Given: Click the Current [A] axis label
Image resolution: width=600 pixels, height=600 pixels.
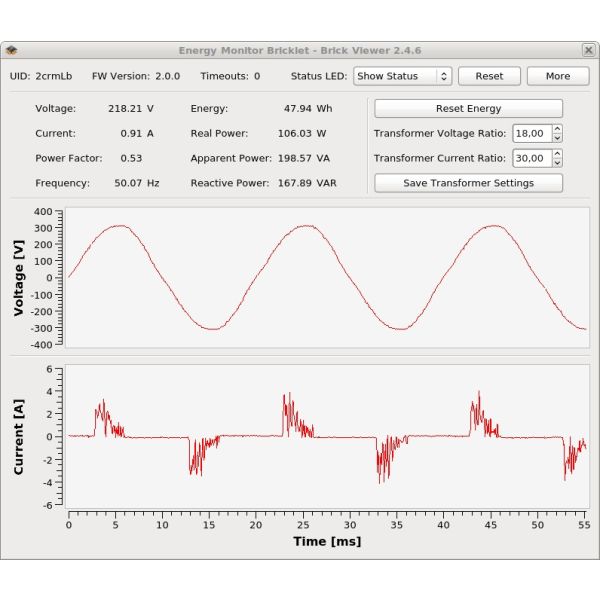Looking at the screenshot, I should point(18,437).
